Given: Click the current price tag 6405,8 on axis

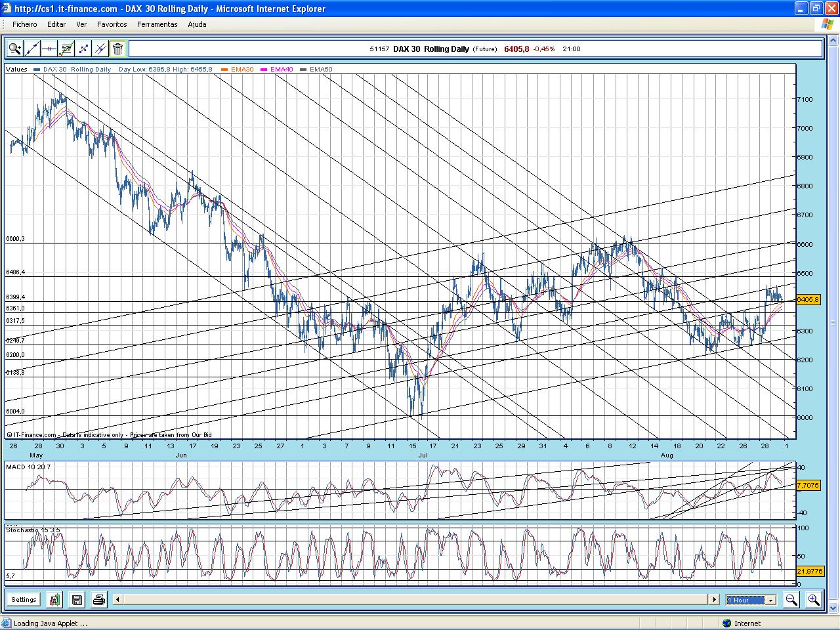Looking at the screenshot, I should 808,299.
